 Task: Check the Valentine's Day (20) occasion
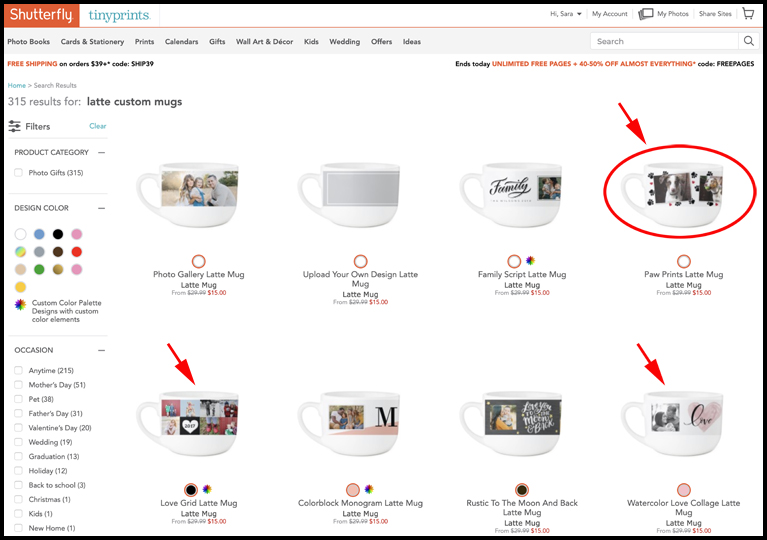click(19, 428)
